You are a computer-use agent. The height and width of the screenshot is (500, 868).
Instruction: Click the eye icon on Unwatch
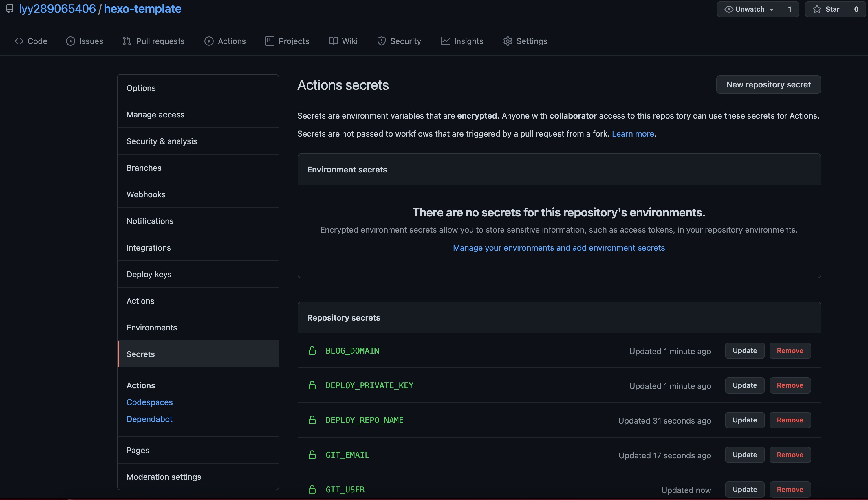729,9
